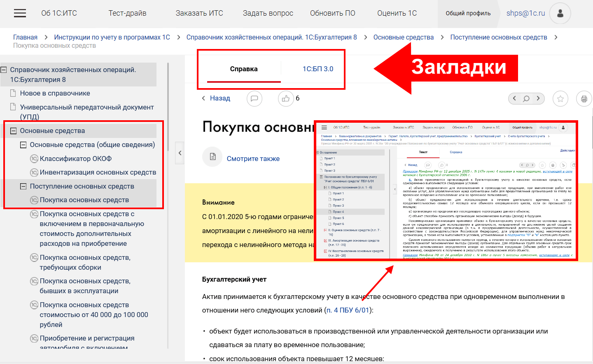Open Оценить 1С in top navigation
The image size is (593, 364).
point(397,13)
